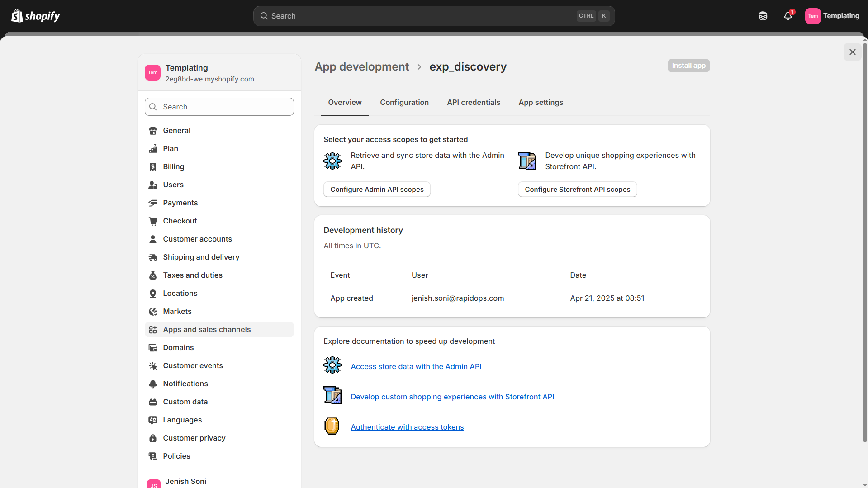Open the App settings tab
The image size is (868, 488).
(541, 103)
